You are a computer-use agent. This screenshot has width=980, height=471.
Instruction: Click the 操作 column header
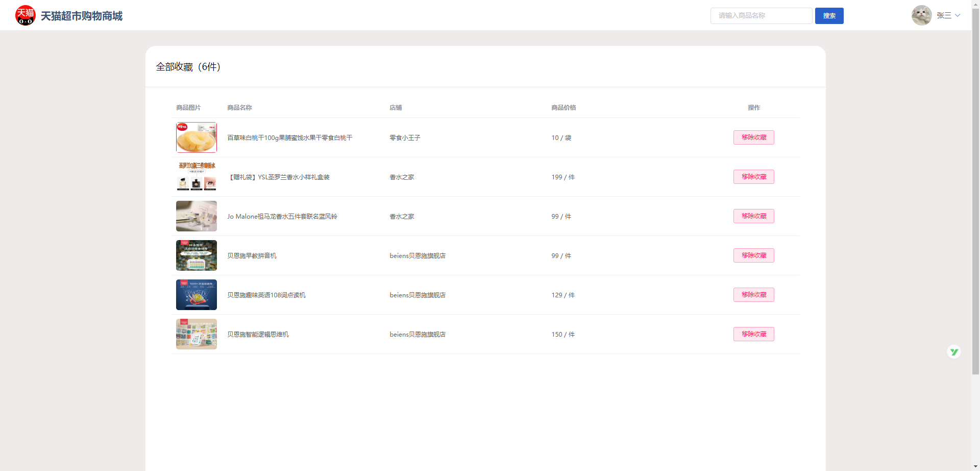pos(754,108)
